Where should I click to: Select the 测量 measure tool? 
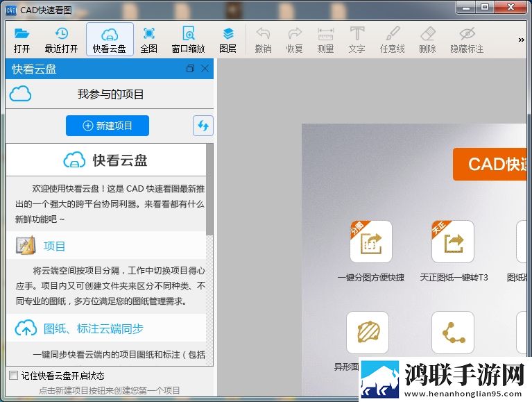pos(326,40)
